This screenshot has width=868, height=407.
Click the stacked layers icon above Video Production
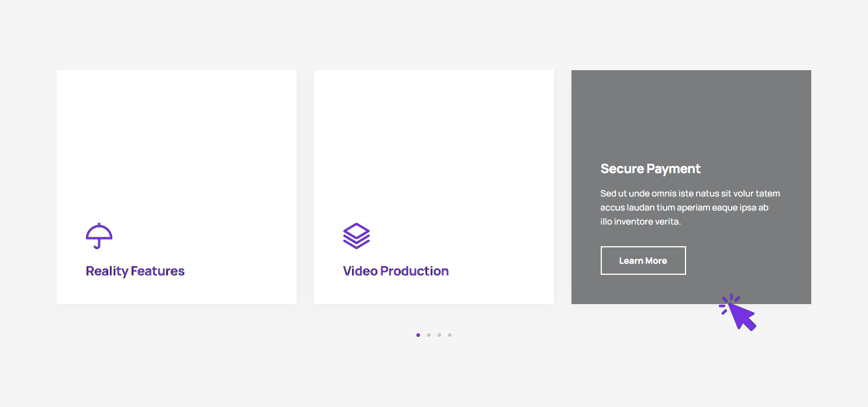coord(356,236)
